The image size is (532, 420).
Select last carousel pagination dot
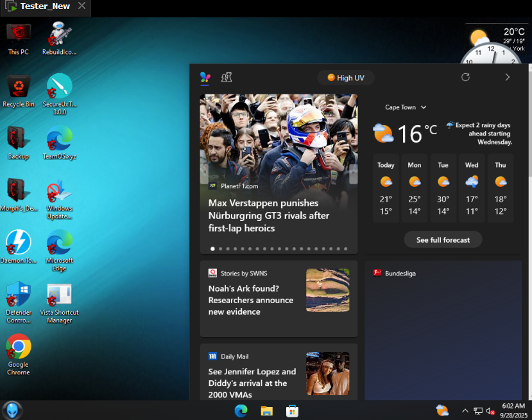pyautogui.click(x=345, y=249)
